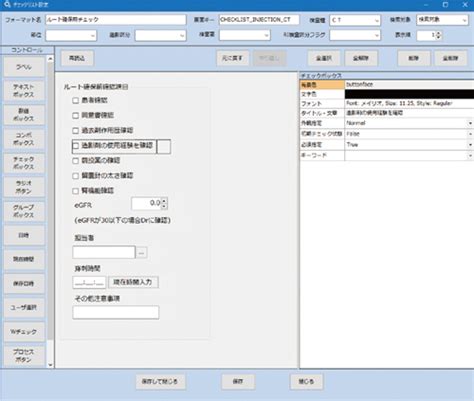Add the ユーザ選択 control
The image size is (474, 401).
(24, 308)
